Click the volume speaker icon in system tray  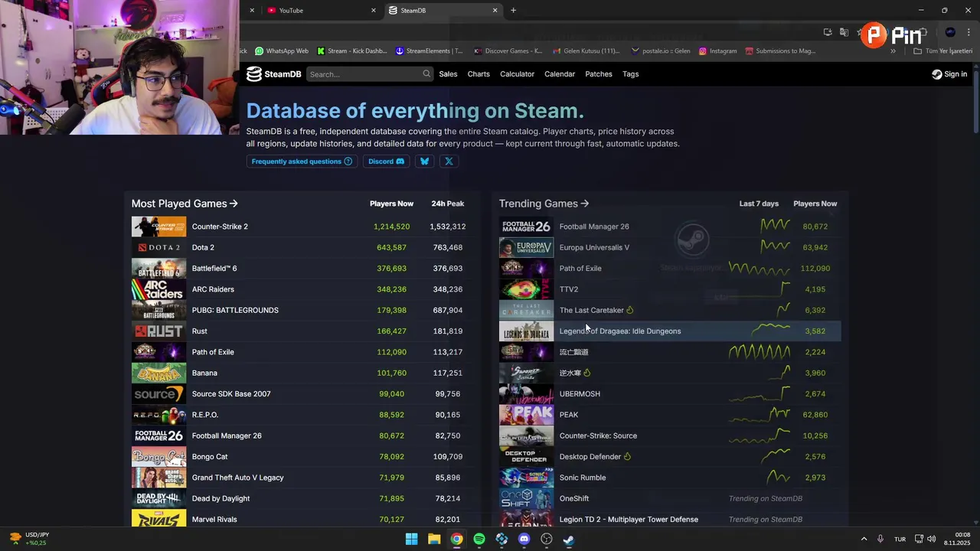click(932, 539)
